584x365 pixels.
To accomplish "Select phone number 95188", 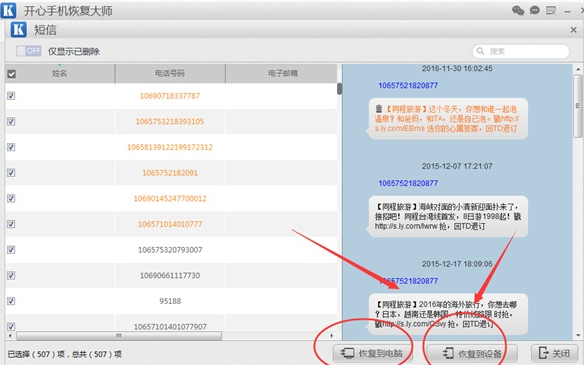I will coord(170,301).
